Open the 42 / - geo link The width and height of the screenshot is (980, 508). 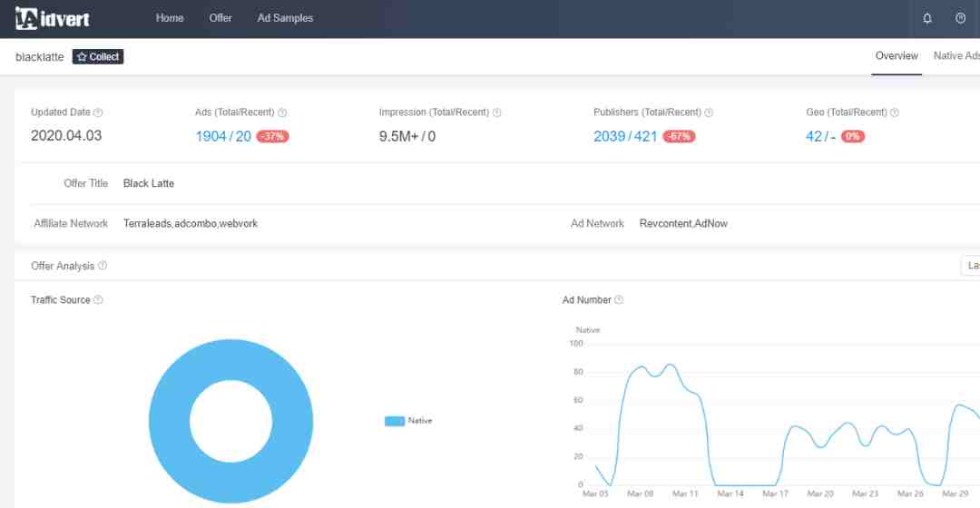pos(820,136)
